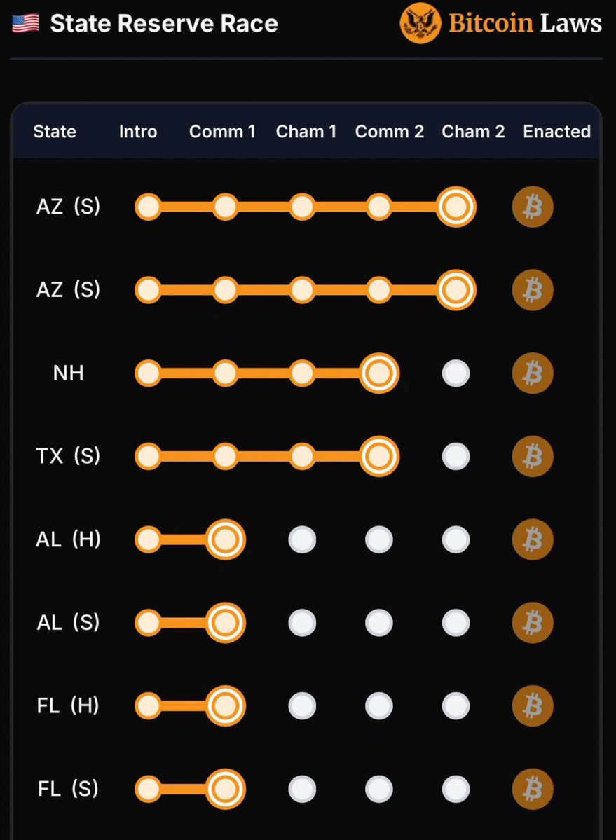Click the State column header
616x840 pixels.
click(55, 131)
